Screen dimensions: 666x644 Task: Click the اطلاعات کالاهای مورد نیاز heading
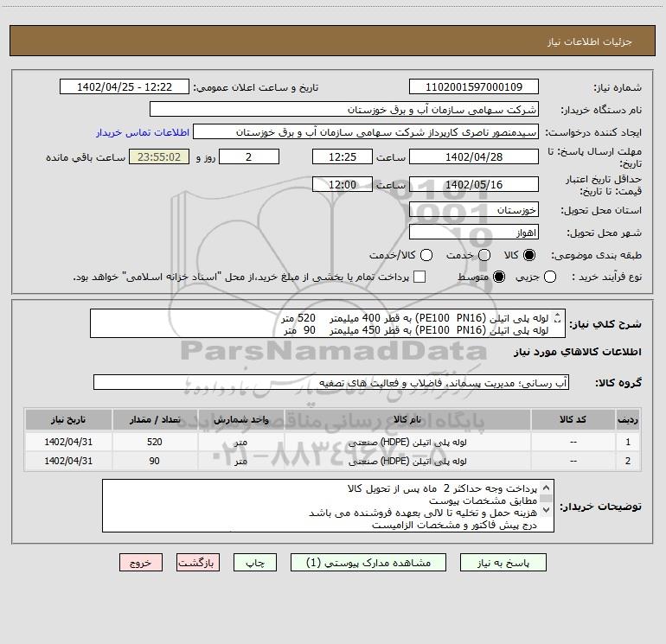point(578,352)
